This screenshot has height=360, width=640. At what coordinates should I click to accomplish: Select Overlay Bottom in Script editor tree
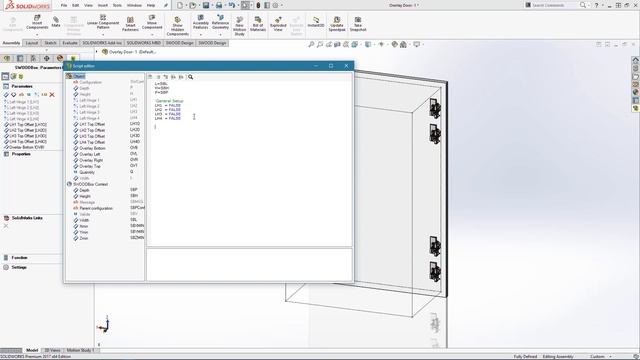pos(92,148)
